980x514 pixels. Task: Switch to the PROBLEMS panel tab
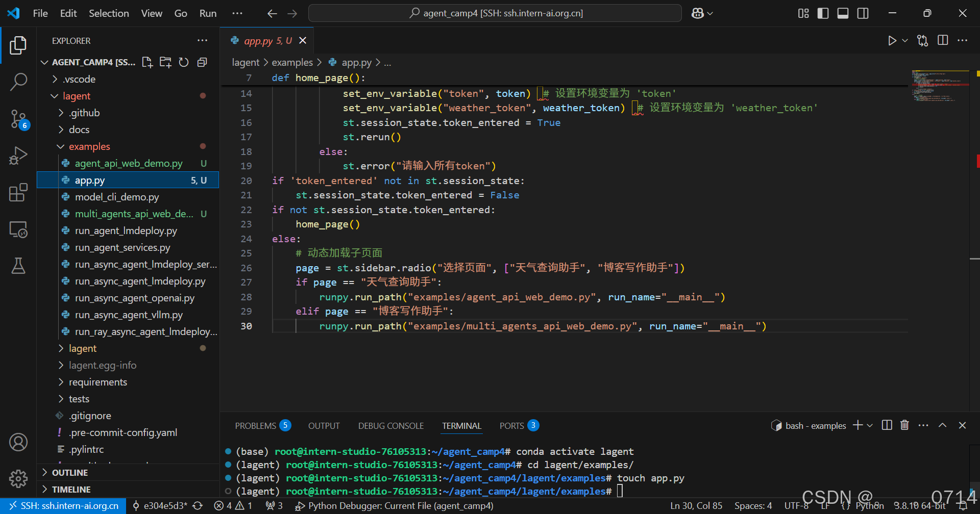tap(263, 426)
